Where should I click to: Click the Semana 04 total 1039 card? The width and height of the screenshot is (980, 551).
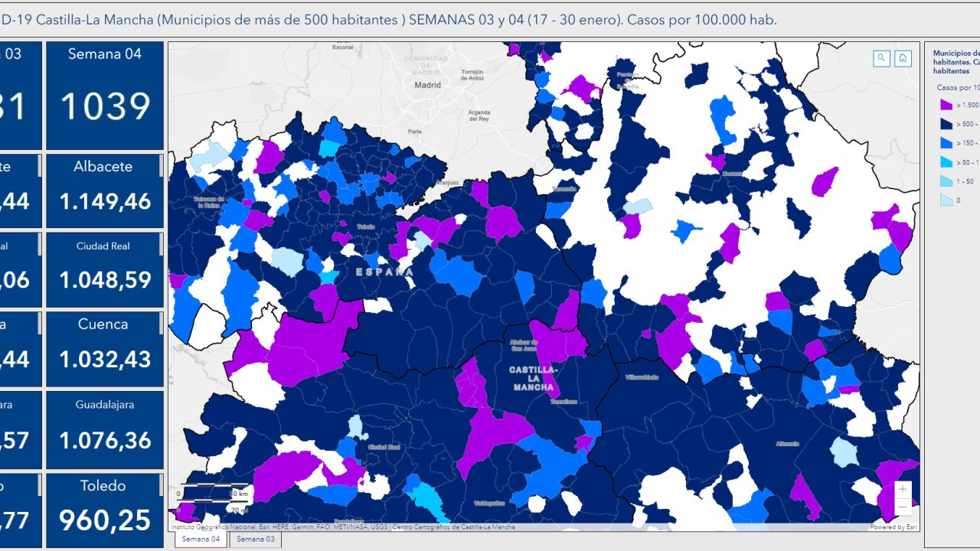pos(104,96)
